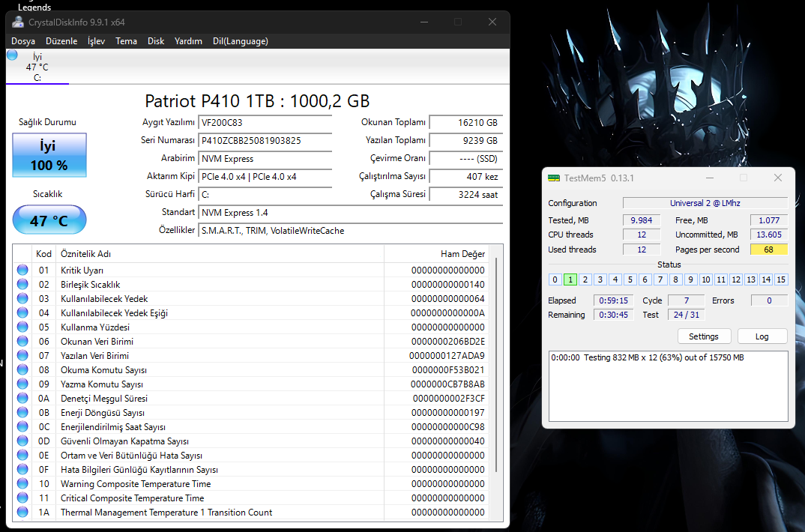805x532 pixels.
Task: Click the Tested, MB value 9.984
Action: coord(642,220)
